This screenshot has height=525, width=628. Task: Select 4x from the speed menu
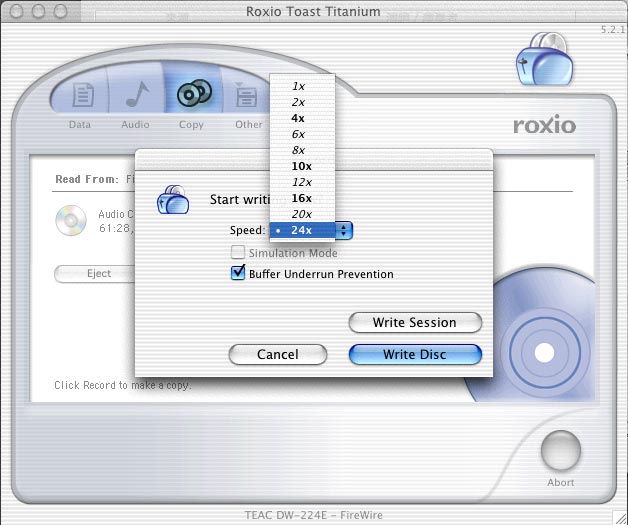[x=302, y=118]
